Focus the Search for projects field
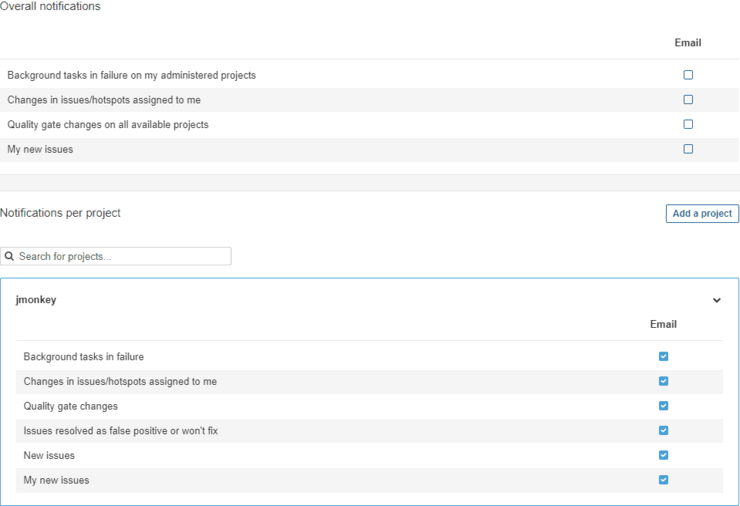Viewport: 740px width, 506px height. (122, 257)
